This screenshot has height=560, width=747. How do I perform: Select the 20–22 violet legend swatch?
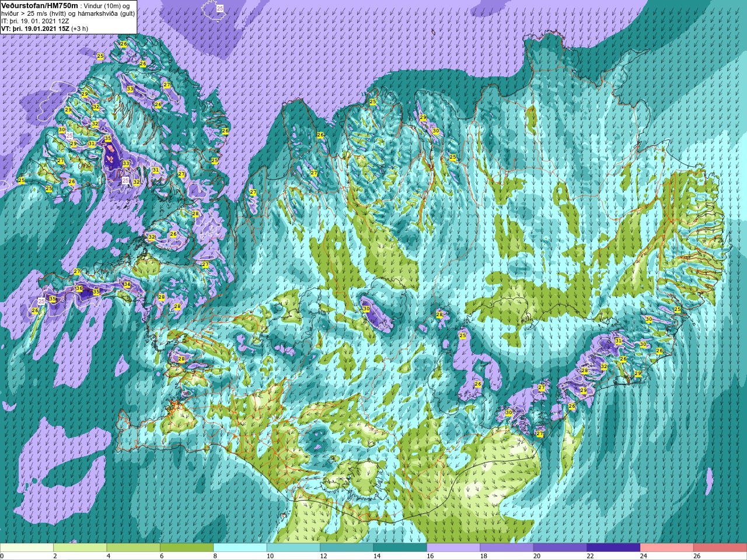(x=560, y=548)
